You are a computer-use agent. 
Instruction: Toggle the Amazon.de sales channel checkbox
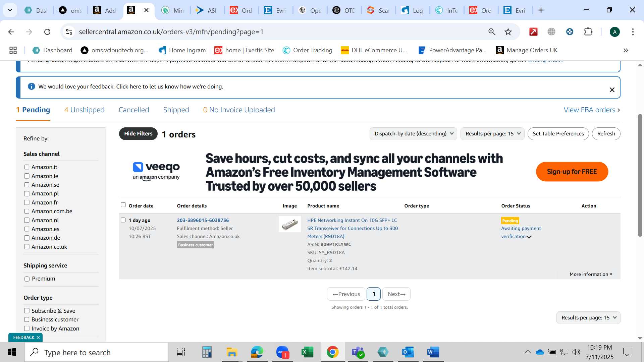click(x=27, y=238)
